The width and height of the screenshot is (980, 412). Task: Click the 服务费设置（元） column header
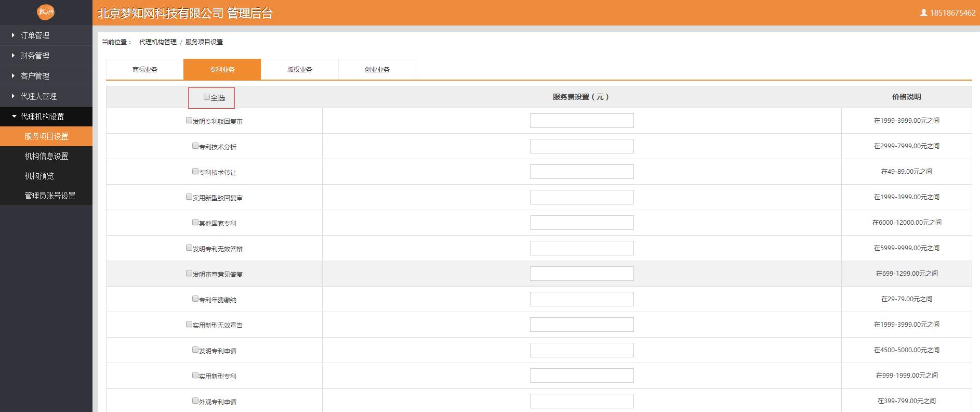(581, 97)
